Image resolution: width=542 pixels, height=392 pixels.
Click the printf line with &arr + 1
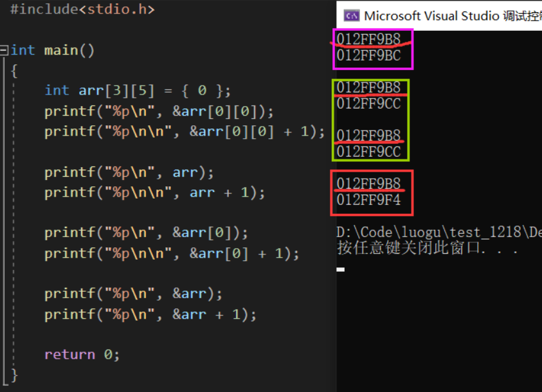150,314
